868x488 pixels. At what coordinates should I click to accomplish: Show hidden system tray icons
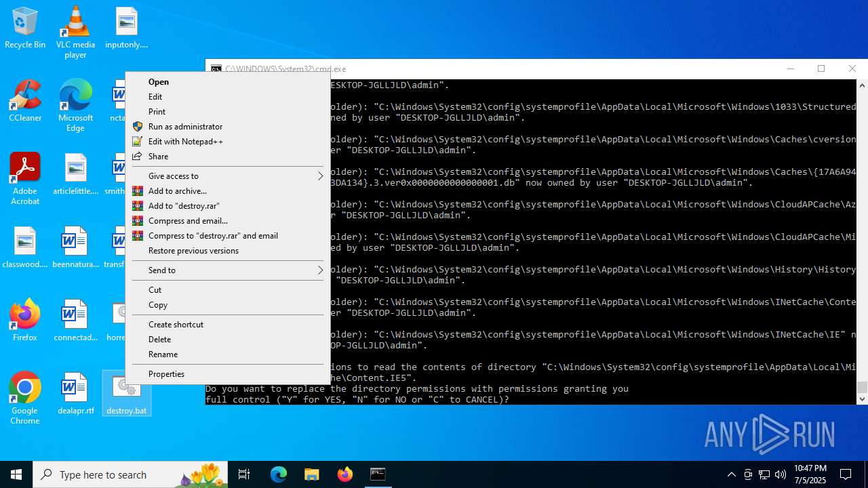pos(732,474)
